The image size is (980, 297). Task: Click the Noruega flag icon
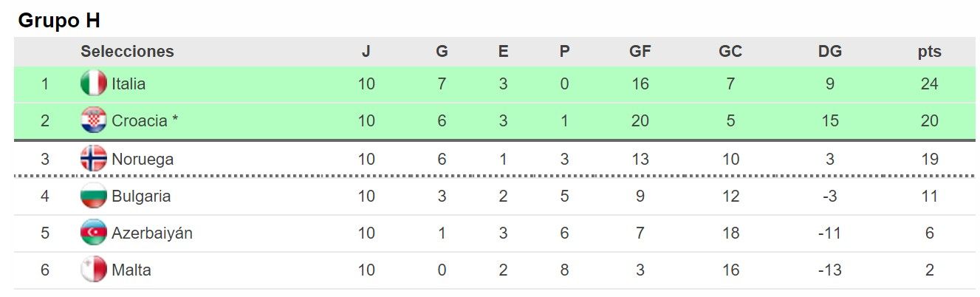93,159
